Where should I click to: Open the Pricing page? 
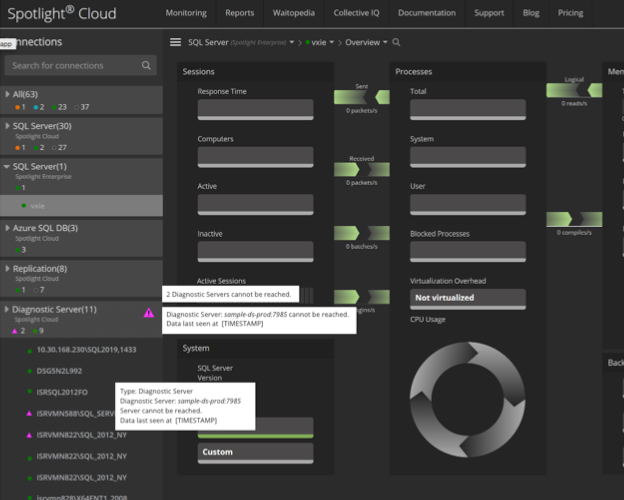[x=570, y=13]
